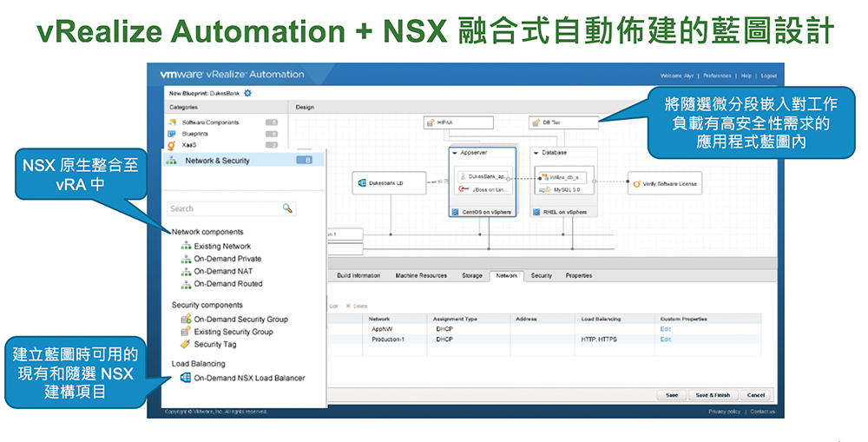Open the Preferences link

click(x=717, y=76)
